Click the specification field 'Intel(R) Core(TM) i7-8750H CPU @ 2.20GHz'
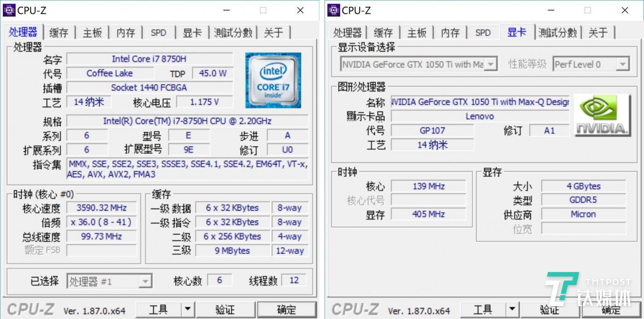Image resolution: width=644 pixels, height=319 pixels. (x=187, y=121)
